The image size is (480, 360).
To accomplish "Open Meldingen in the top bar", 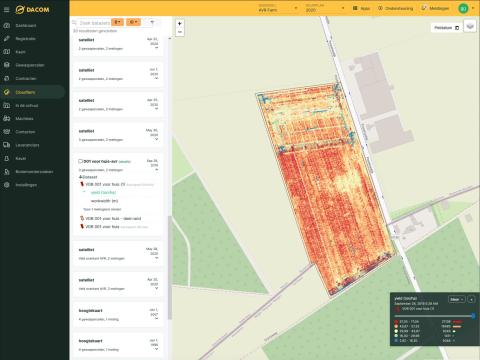I will click(x=435, y=8).
